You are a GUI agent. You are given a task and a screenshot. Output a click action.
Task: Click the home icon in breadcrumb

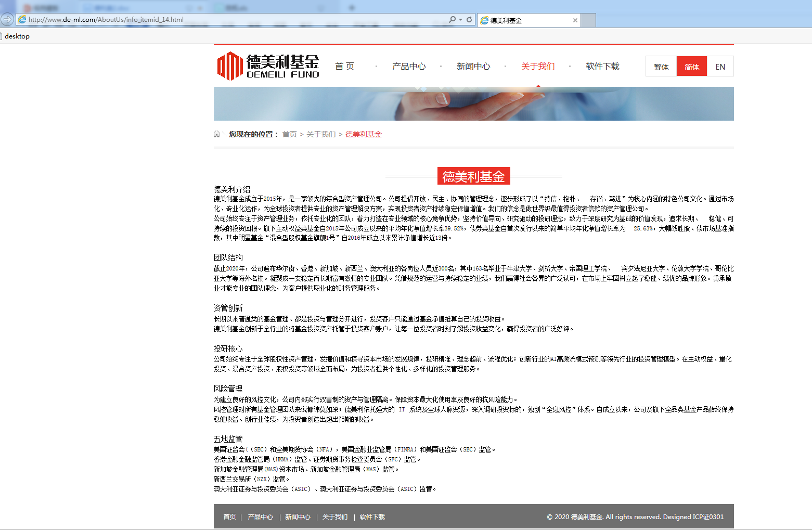click(x=217, y=134)
